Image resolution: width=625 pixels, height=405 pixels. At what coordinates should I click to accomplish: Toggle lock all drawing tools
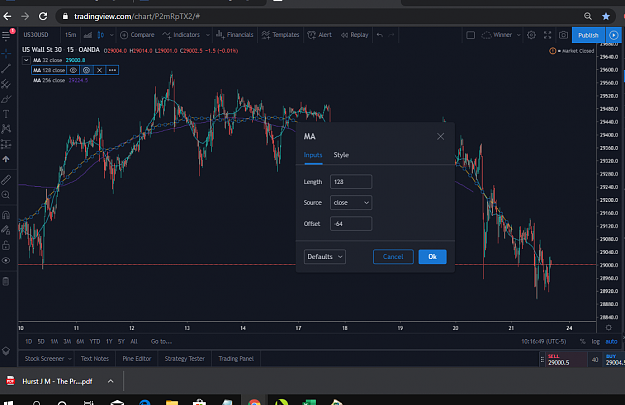(x=6, y=245)
